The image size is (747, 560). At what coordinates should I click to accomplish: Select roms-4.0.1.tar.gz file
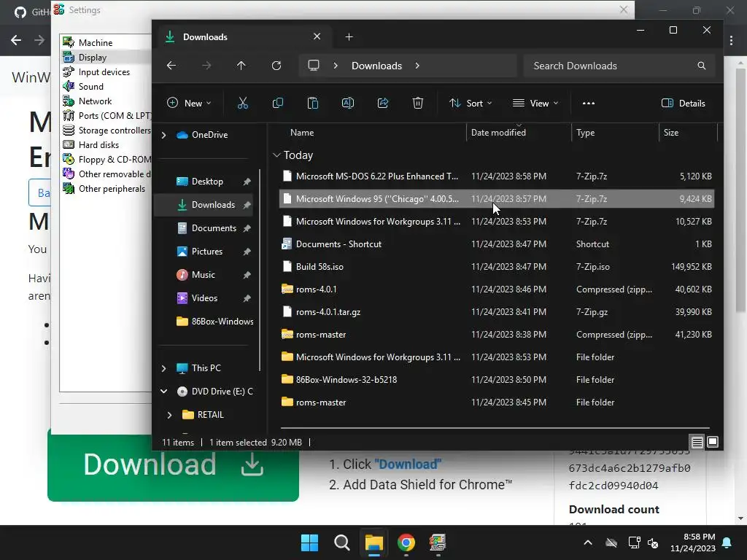[496, 312]
